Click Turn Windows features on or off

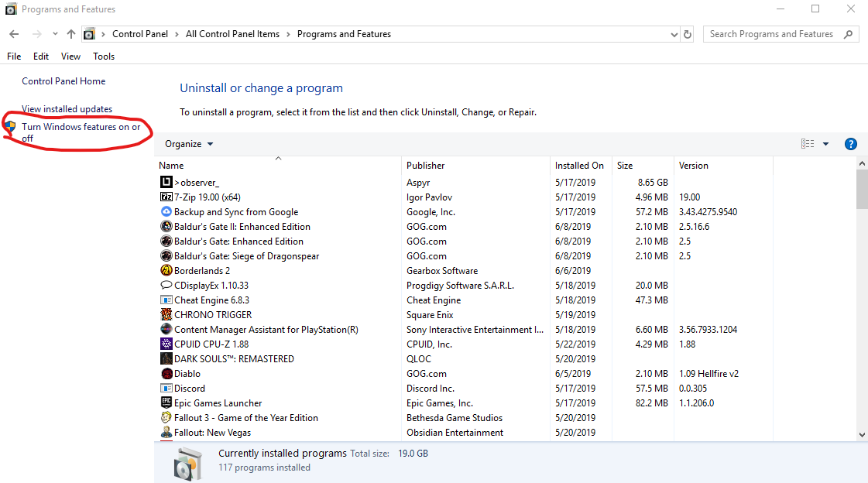coord(81,132)
